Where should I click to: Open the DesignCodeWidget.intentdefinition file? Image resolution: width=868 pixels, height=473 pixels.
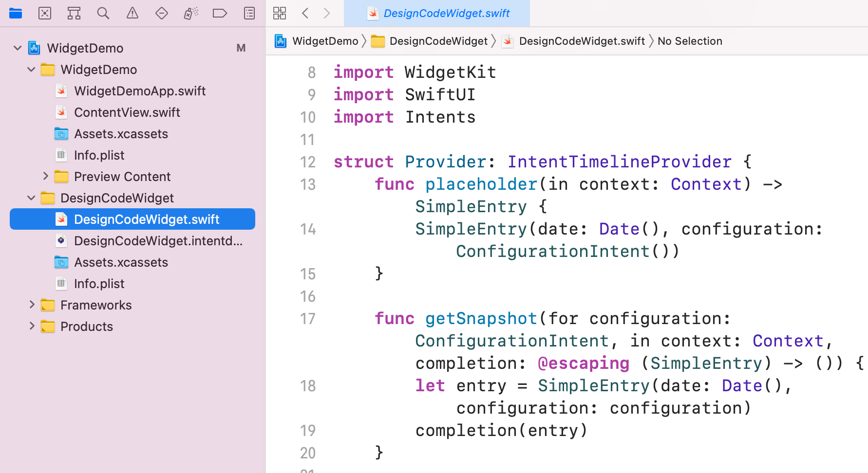pyautogui.click(x=132, y=241)
